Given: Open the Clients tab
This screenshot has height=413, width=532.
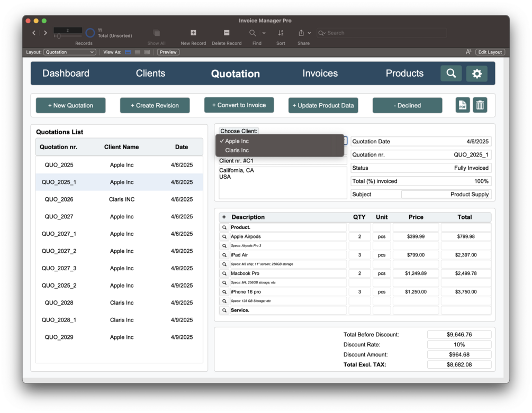Looking at the screenshot, I should click(150, 73).
